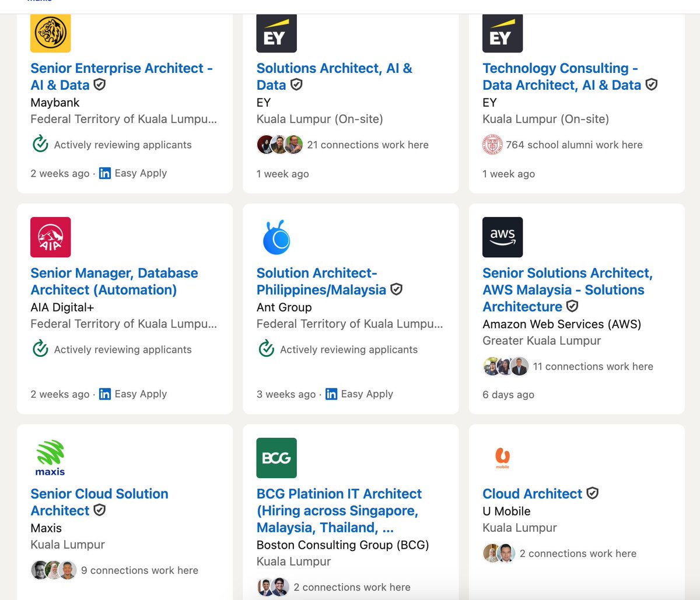Click 'Ant Group' company name
The image size is (700, 600).
click(284, 307)
